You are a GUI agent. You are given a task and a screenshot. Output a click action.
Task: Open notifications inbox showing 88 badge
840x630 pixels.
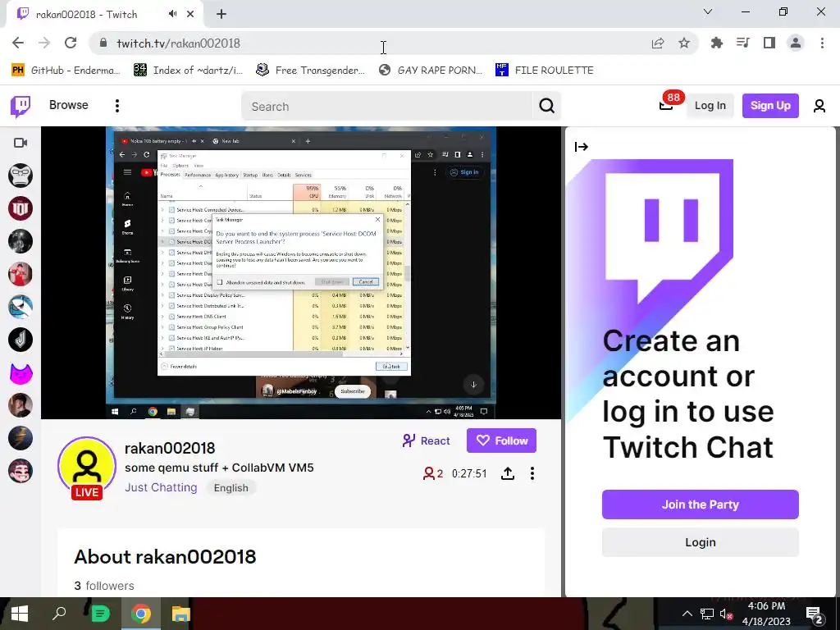[666, 106]
